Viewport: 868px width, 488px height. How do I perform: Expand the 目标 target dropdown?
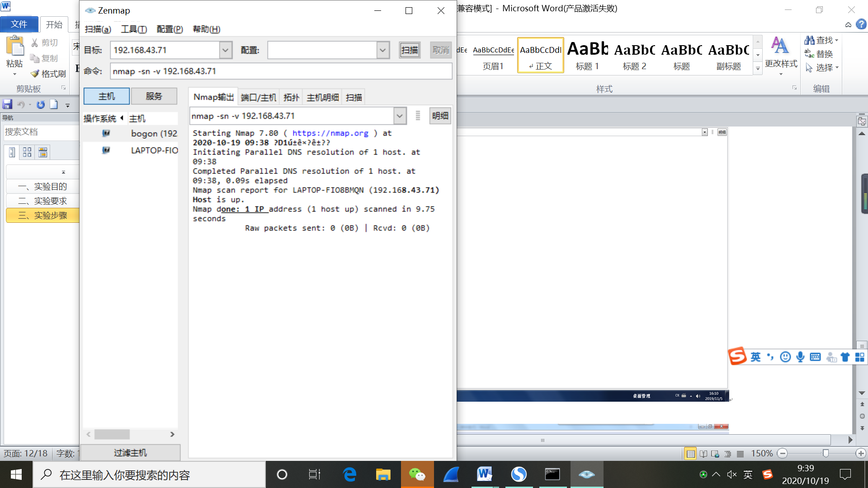point(225,50)
